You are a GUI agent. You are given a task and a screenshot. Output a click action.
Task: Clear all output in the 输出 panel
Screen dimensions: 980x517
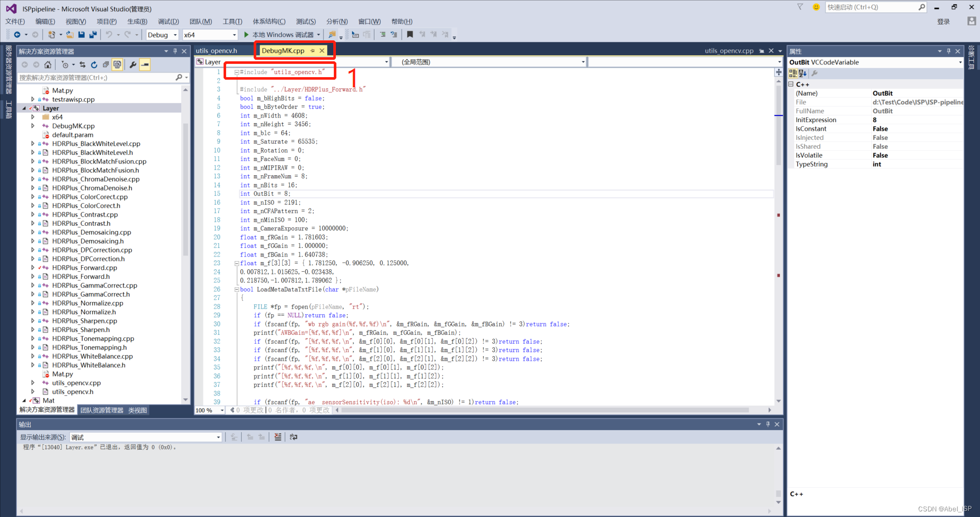coord(277,437)
